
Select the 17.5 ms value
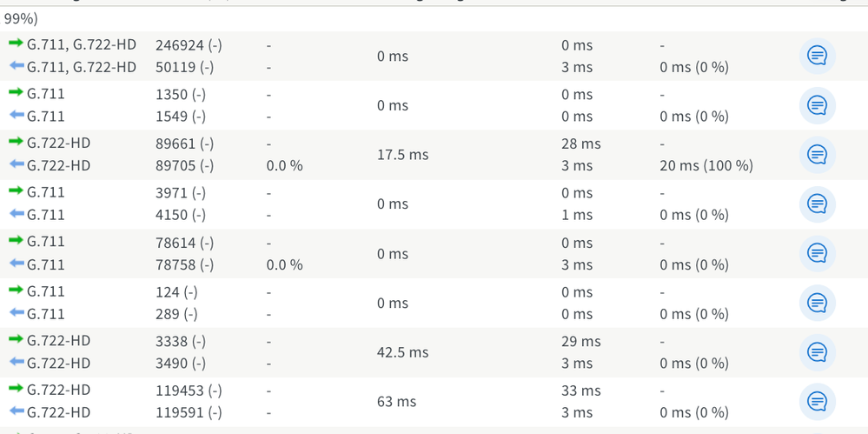402,155
